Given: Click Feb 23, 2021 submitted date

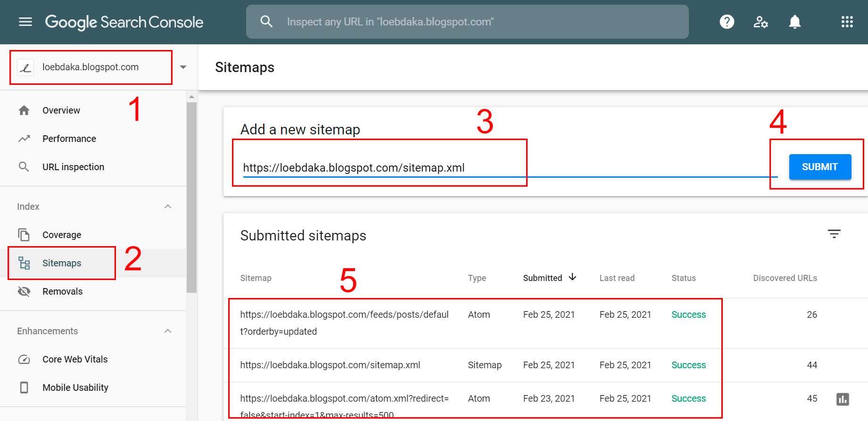Looking at the screenshot, I should [x=549, y=398].
